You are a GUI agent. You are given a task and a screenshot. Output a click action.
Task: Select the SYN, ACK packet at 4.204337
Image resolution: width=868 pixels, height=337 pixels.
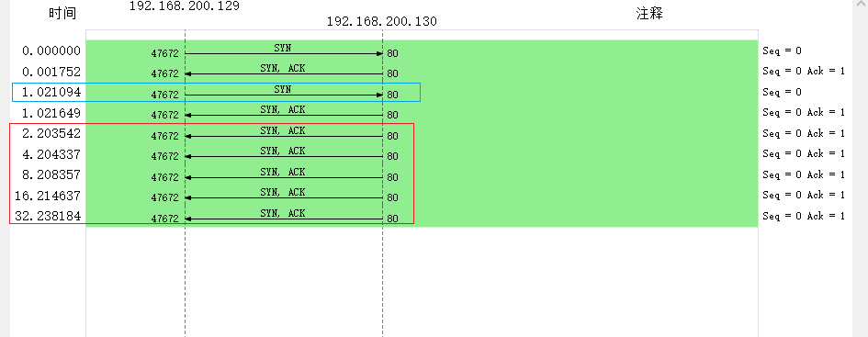tap(422, 154)
